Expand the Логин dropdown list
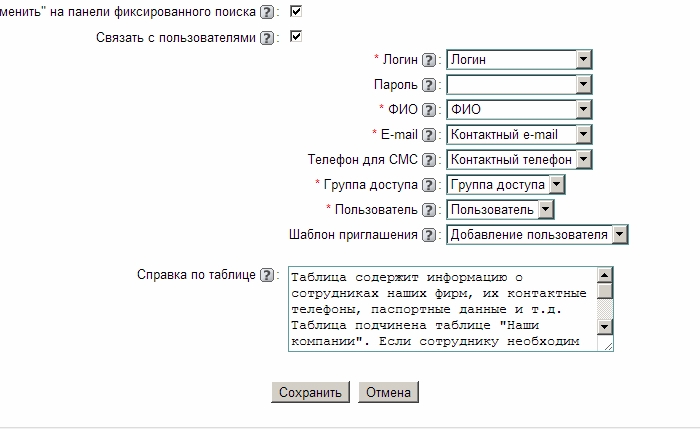700x429 pixels. coord(584,60)
